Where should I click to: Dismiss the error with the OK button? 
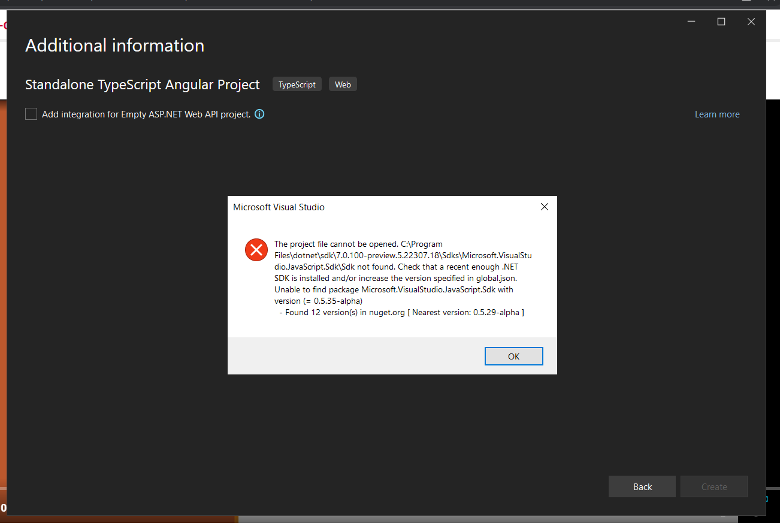click(x=513, y=356)
